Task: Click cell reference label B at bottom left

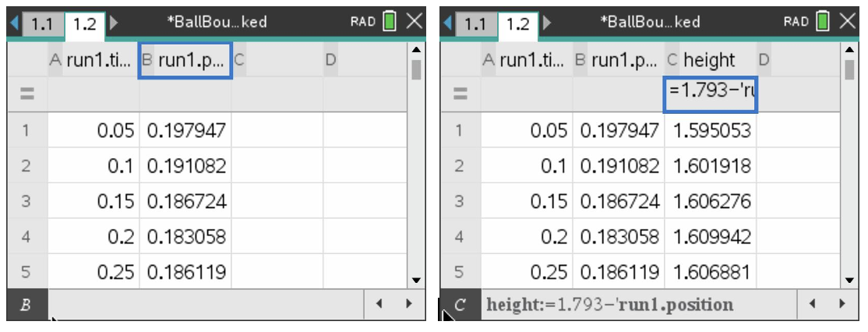Action: pos(26,304)
